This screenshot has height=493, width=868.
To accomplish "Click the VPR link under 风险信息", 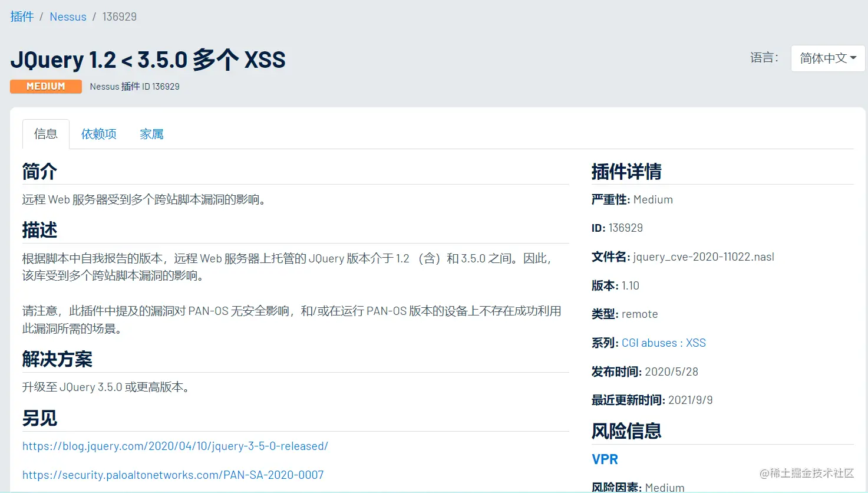I will click(605, 459).
